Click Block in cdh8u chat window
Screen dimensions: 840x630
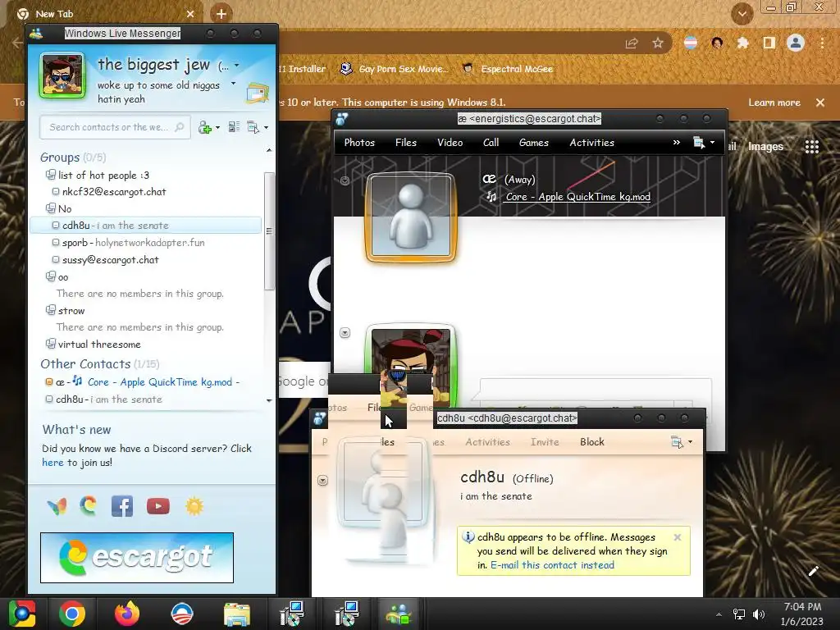592,442
